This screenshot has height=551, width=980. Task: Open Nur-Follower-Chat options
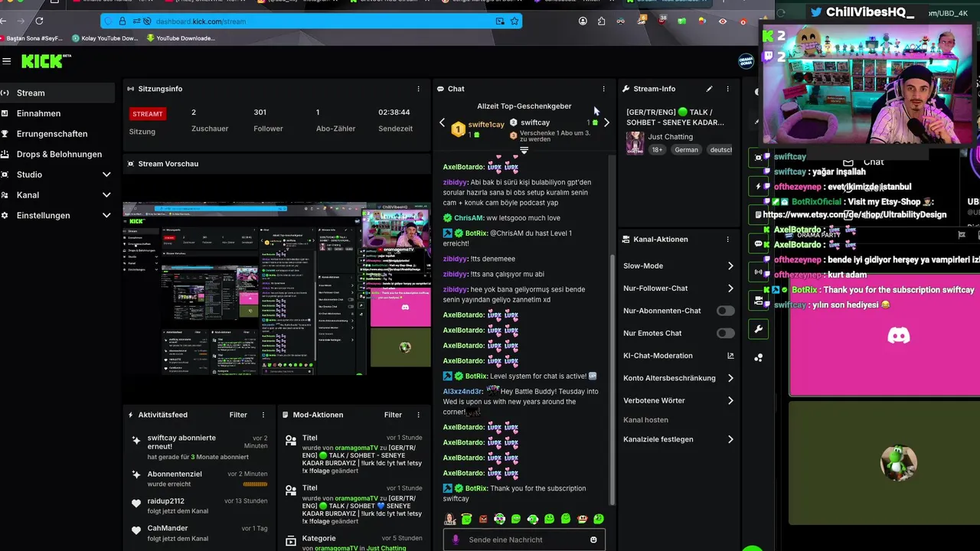[x=678, y=289]
